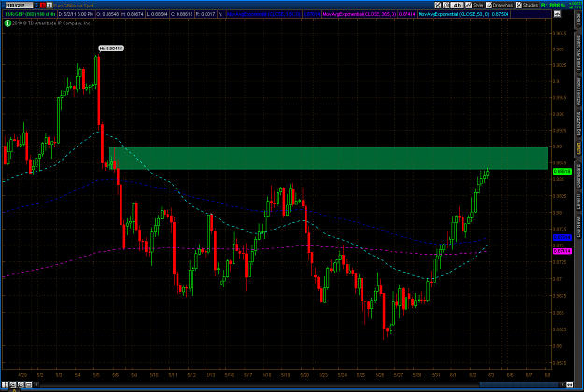This screenshot has height=392, width=584.
Task: Click the cyan MovAvgExponential 50 study label
Action: click(453, 14)
